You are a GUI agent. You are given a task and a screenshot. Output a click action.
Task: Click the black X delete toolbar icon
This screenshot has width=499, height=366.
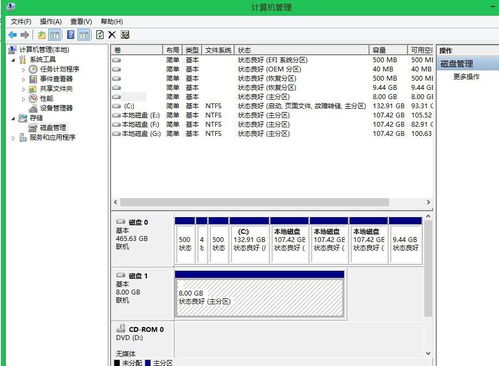(x=112, y=35)
